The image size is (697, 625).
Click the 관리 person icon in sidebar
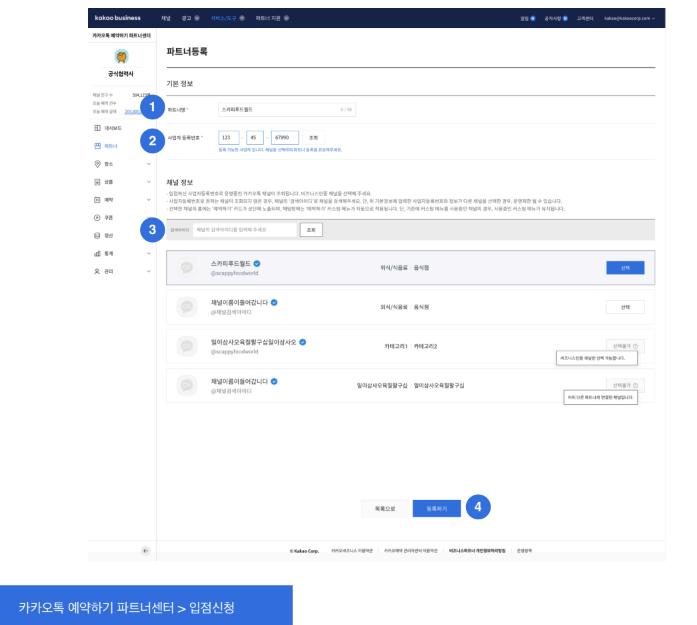pos(97,271)
